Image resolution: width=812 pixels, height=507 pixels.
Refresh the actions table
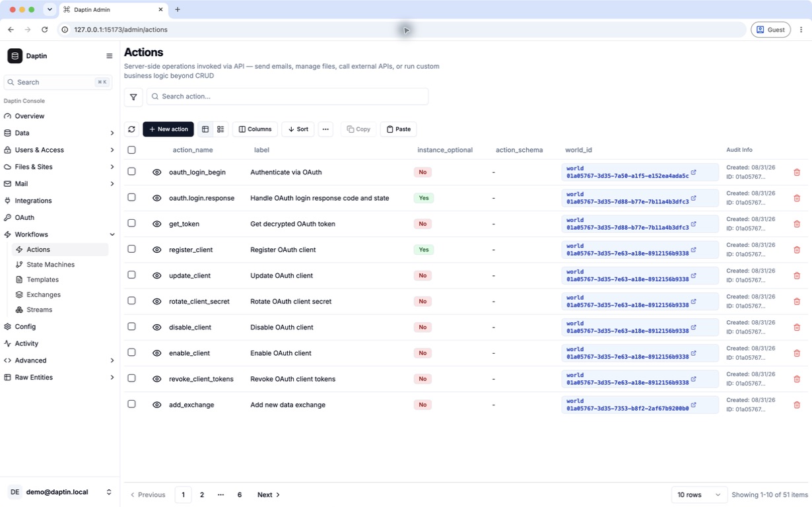[x=131, y=129]
